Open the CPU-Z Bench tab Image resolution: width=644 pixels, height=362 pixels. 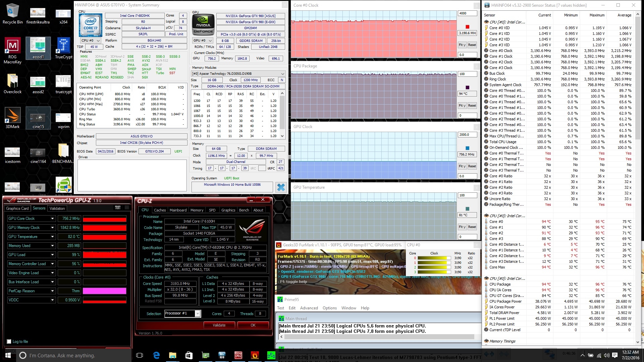coord(244,210)
